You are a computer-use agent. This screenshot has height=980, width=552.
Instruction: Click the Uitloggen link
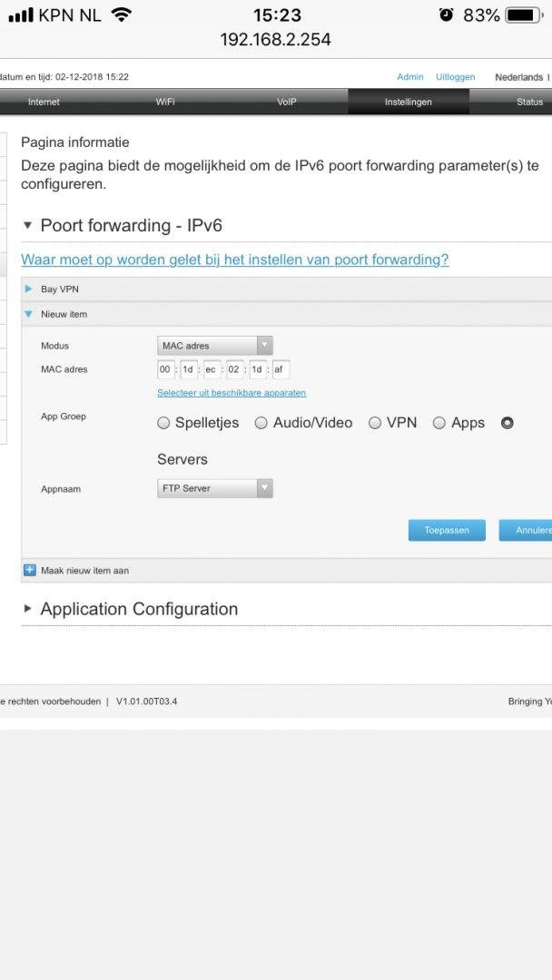point(455,77)
